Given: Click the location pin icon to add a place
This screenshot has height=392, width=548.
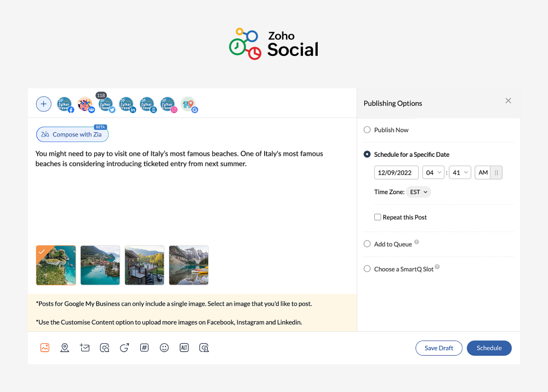Looking at the screenshot, I should click(65, 348).
